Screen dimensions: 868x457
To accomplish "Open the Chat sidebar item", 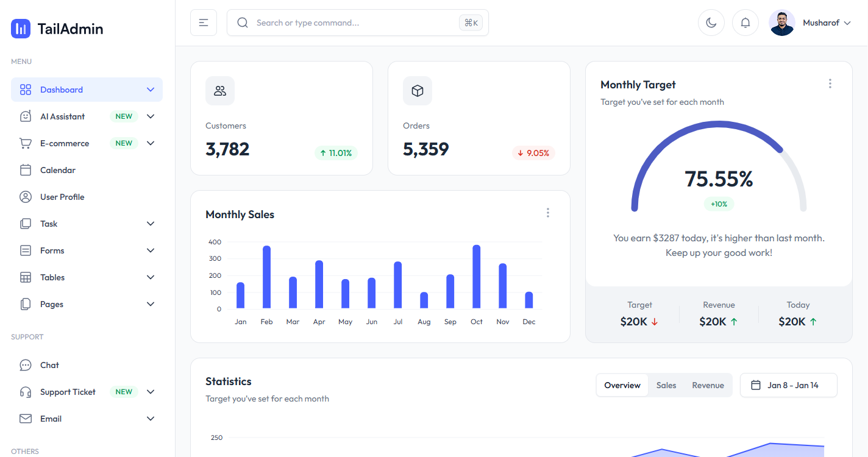I will 49,365.
